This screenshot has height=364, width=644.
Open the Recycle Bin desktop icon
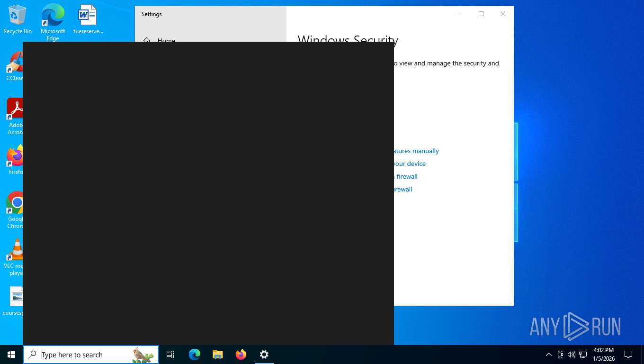[x=18, y=19]
